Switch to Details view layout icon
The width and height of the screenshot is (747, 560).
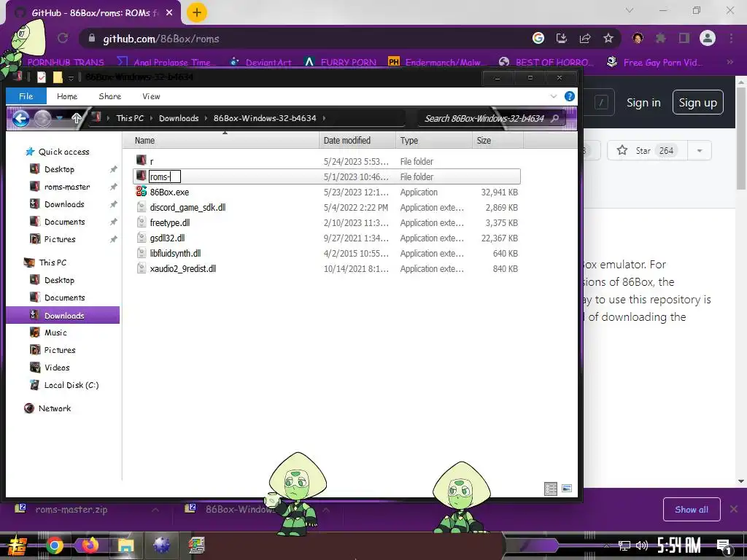(x=551, y=489)
